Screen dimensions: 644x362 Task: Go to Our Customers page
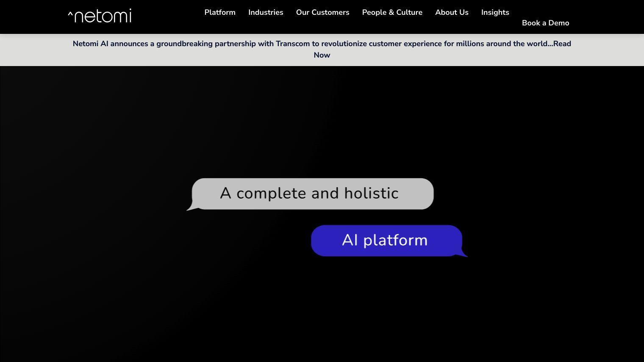(x=323, y=12)
